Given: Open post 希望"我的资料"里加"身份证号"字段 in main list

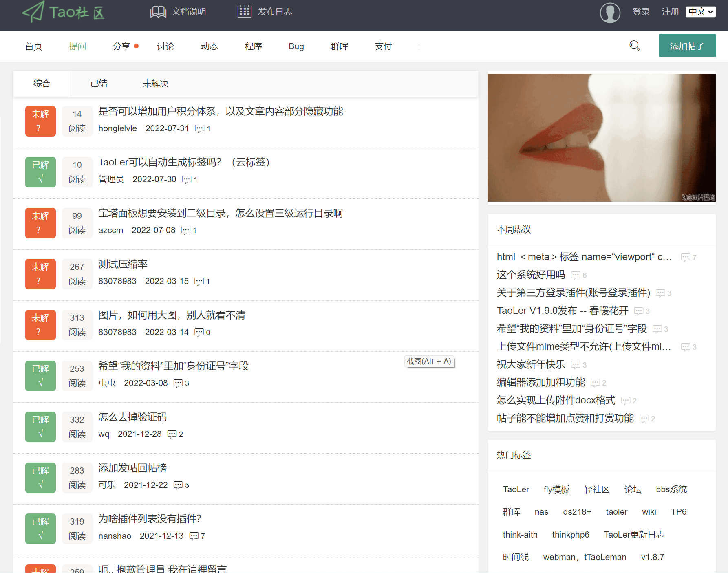Looking at the screenshot, I should click(173, 366).
